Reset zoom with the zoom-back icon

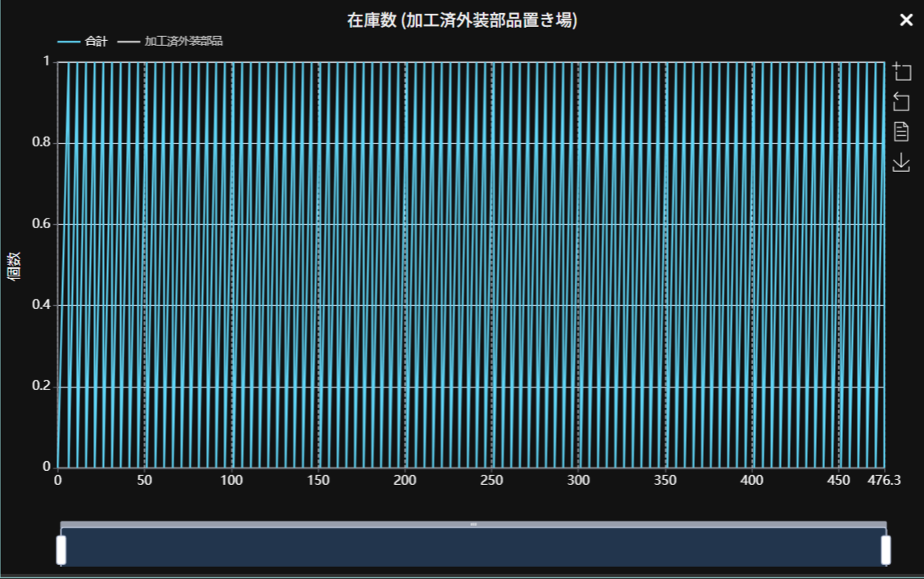tap(901, 101)
